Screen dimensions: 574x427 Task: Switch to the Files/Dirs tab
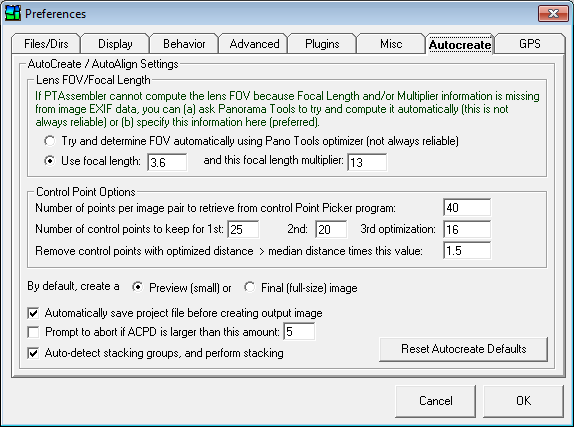(x=46, y=44)
